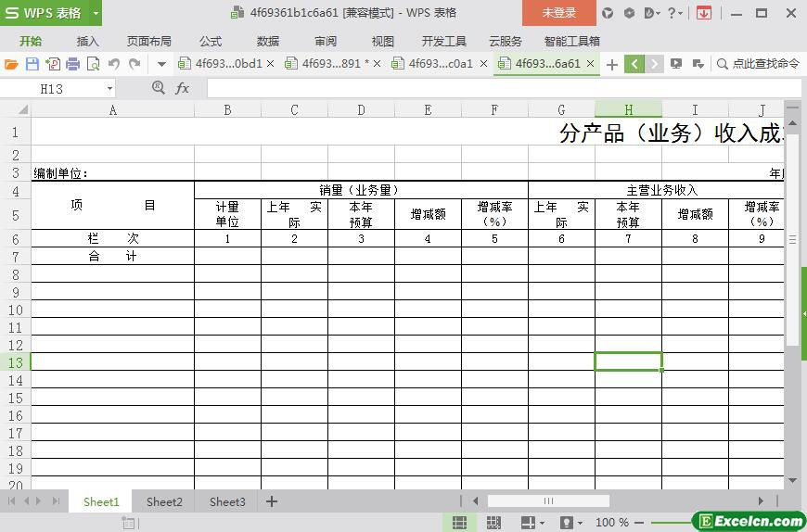This screenshot has height=532, width=807.
Task: Click the formula bar input area
Action: click(504, 88)
